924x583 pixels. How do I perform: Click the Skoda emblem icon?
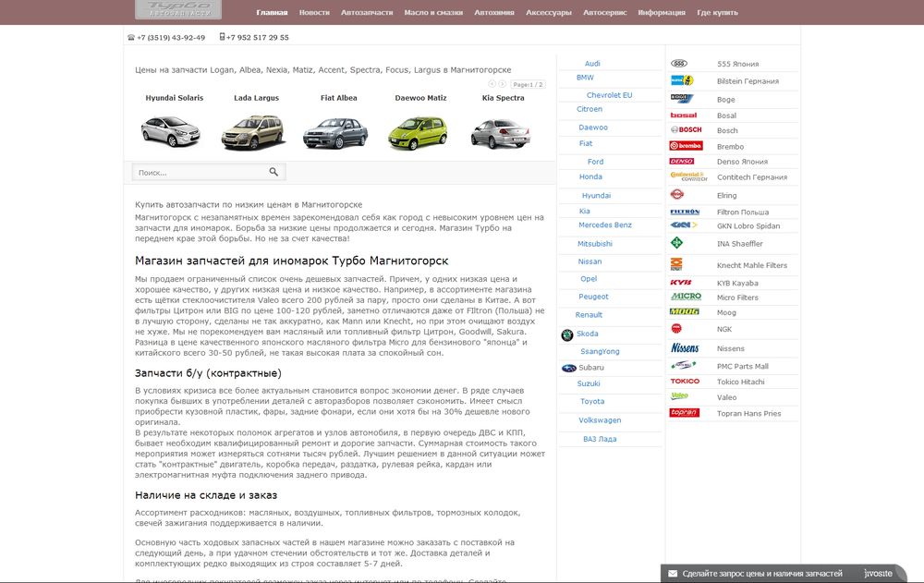(567, 334)
